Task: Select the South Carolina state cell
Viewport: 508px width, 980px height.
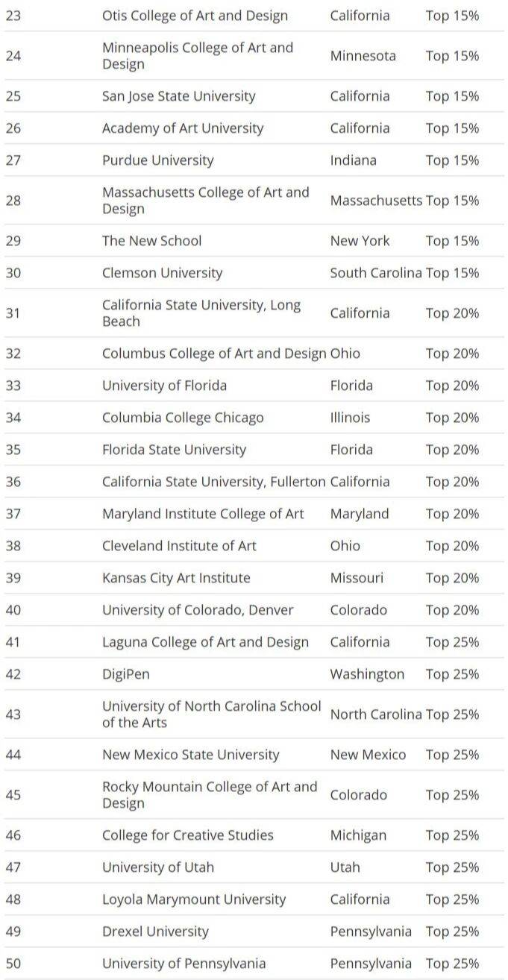Action: (375, 273)
